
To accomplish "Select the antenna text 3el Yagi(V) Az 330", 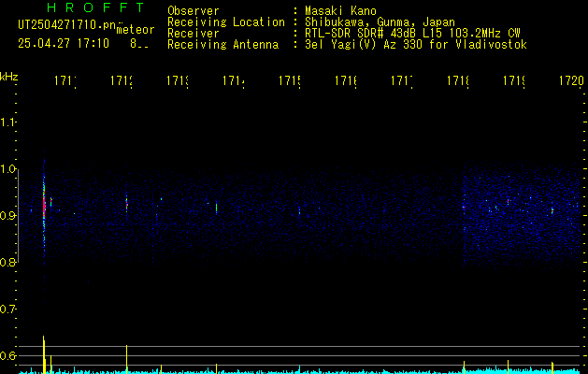I will (366, 45).
